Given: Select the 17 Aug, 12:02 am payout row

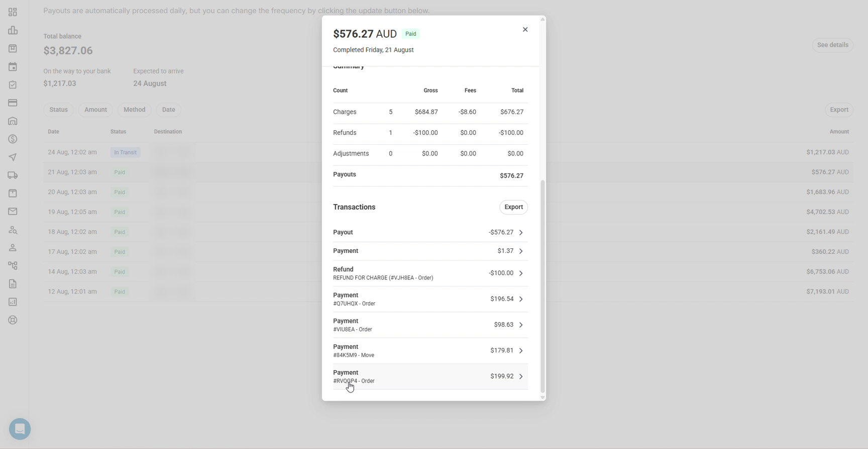Looking at the screenshot, I should pyautogui.click(x=449, y=252).
